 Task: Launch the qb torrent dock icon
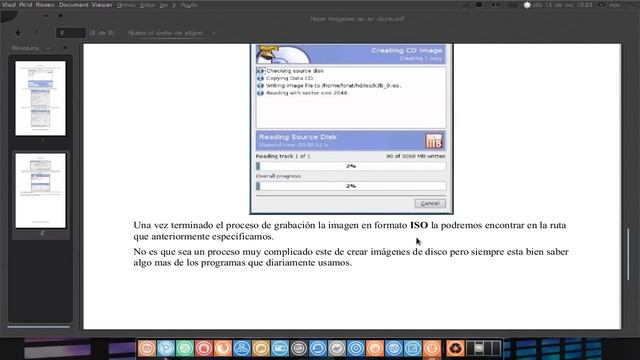[x=393, y=349]
